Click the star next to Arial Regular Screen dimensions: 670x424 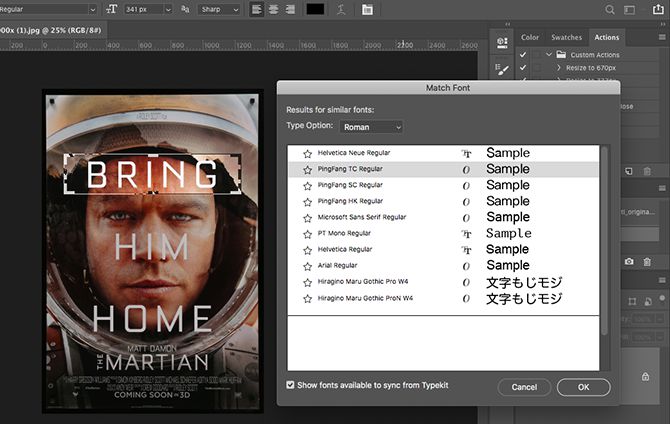307,266
